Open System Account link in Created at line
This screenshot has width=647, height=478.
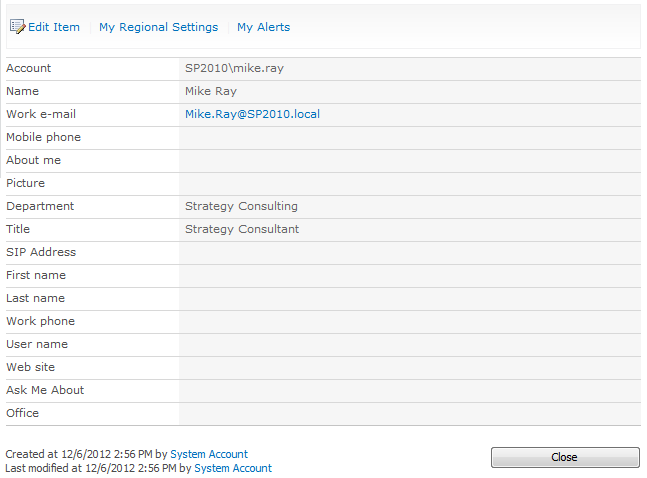[x=209, y=454]
